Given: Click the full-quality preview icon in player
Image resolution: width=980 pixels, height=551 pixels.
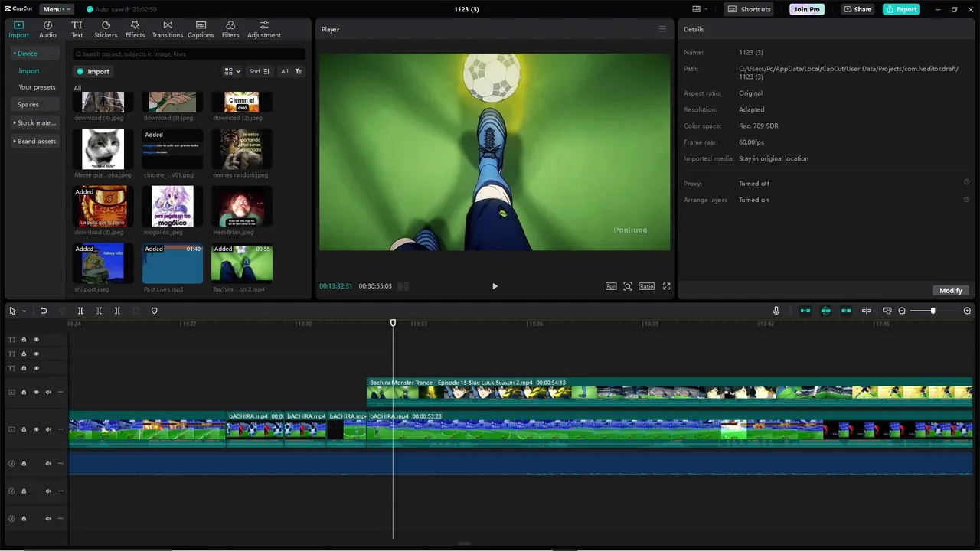Looking at the screenshot, I should click(611, 286).
